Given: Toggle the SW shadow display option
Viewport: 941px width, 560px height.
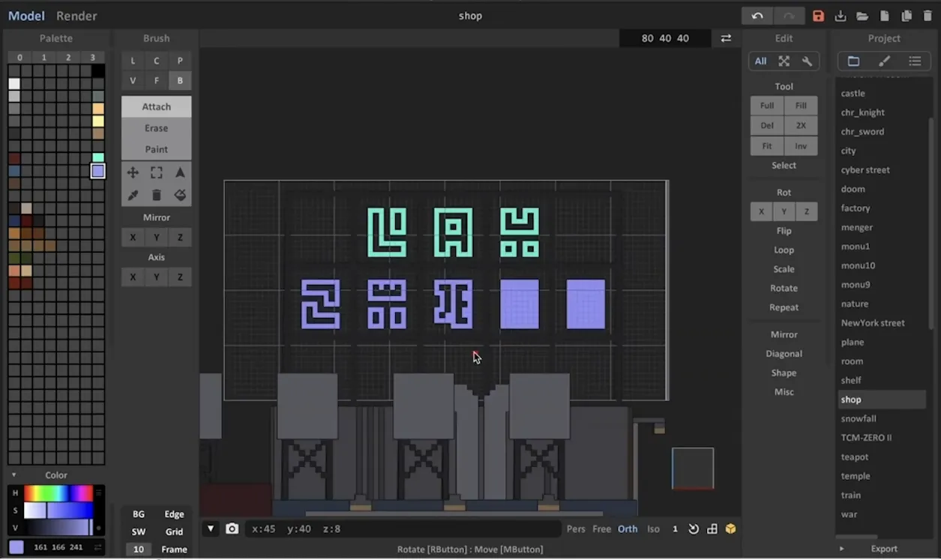Looking at the screenshot, I should pos(139,532).
